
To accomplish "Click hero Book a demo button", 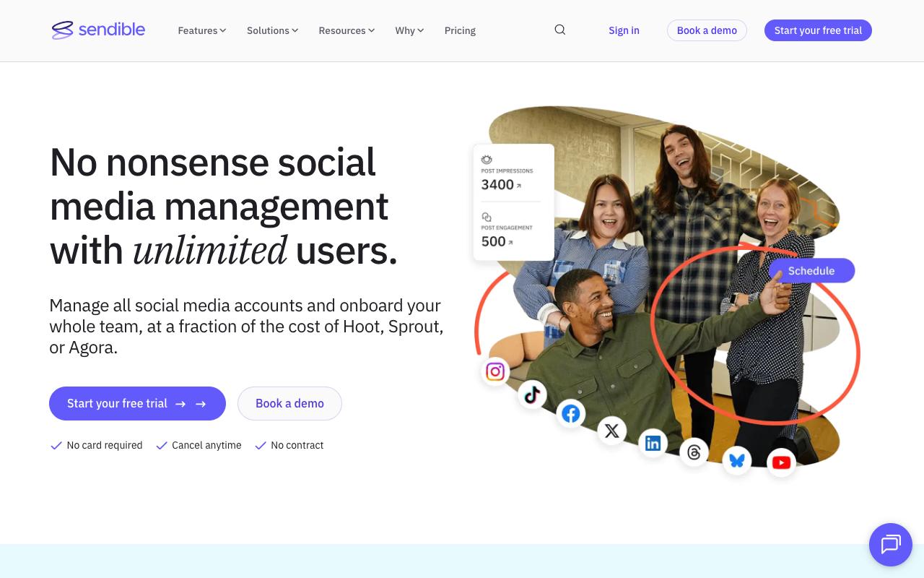I will point(289,403).
